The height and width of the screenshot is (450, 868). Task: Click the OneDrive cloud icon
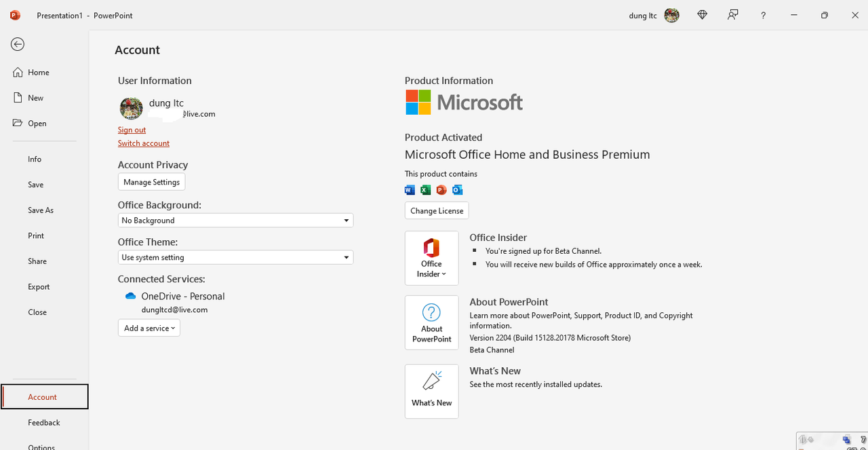click(131, 296)
